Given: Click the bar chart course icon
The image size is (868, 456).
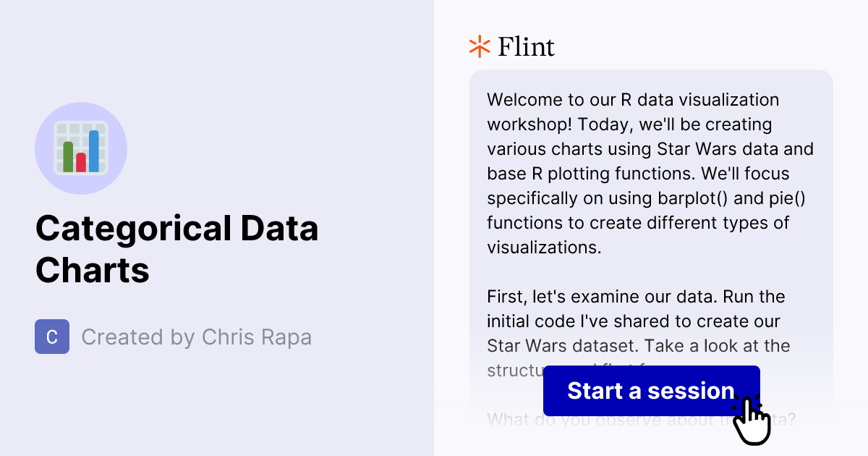Looking at the screenshot, I should tap(81, 148).
